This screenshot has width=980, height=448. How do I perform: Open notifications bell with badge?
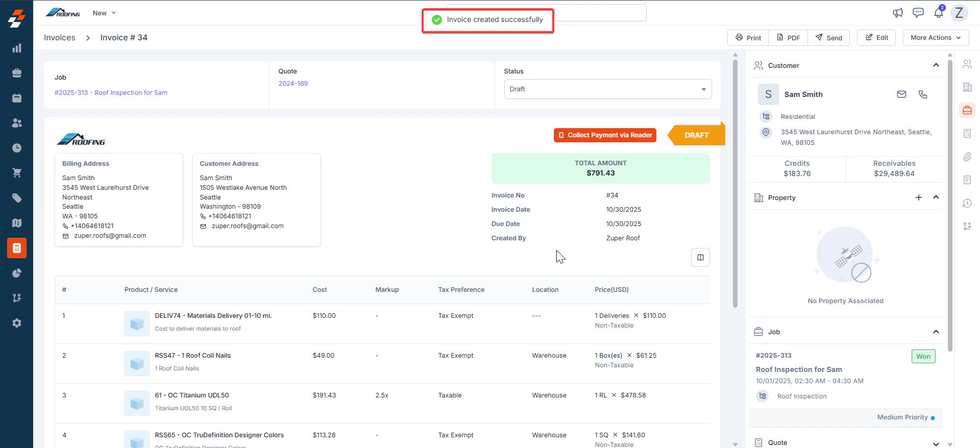click(x=939, y=13)
